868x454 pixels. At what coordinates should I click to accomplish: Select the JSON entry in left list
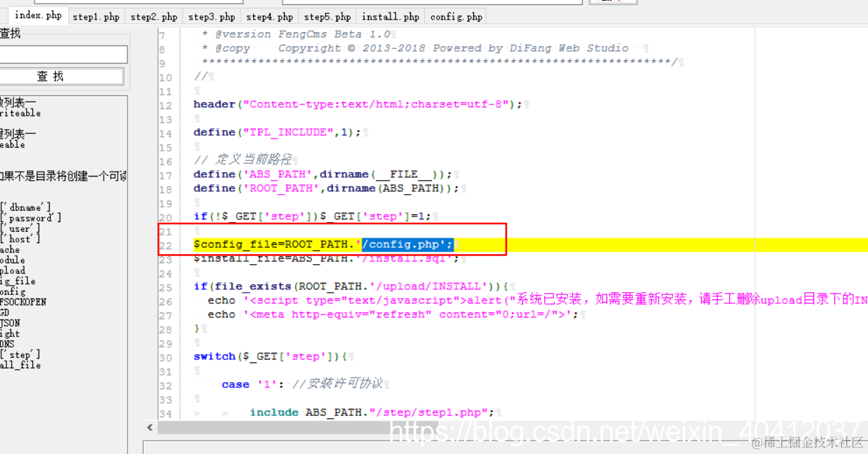tap(11, 323)
